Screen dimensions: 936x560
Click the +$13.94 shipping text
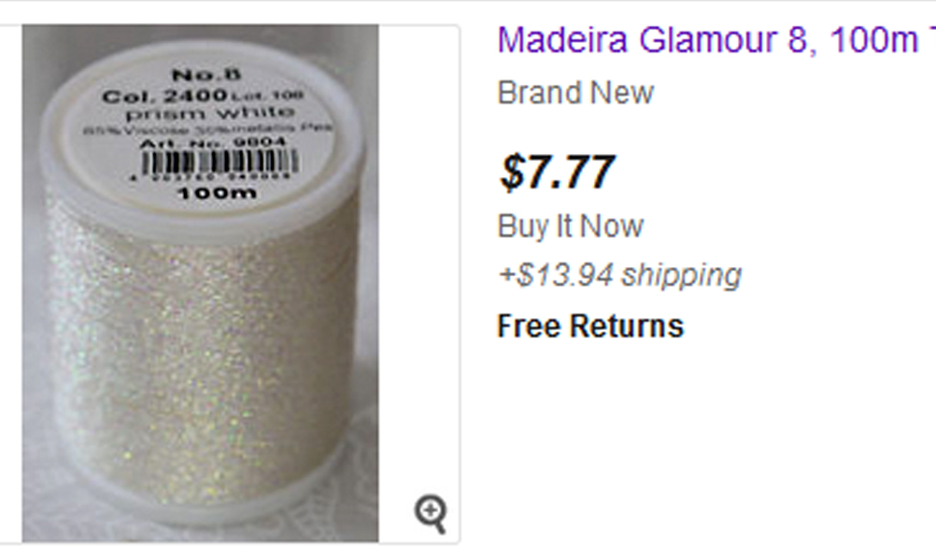click(x=619, y=275)
